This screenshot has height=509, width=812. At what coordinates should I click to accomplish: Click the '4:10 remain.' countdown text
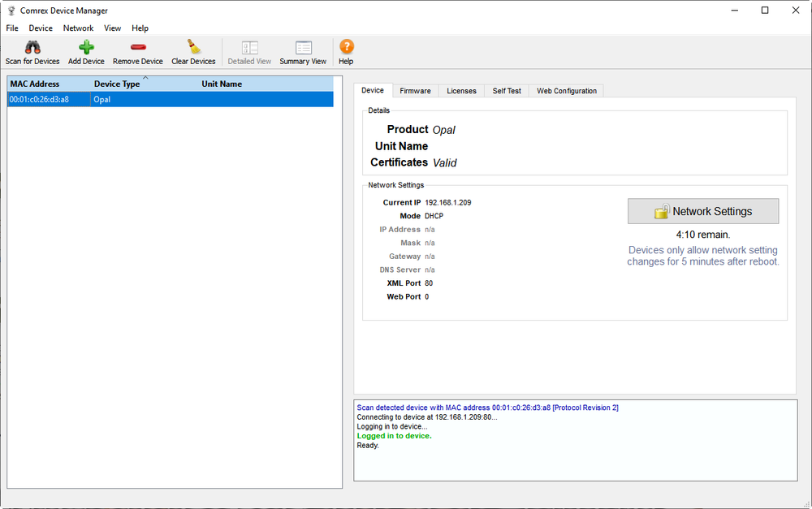click(x=702, y=235)
